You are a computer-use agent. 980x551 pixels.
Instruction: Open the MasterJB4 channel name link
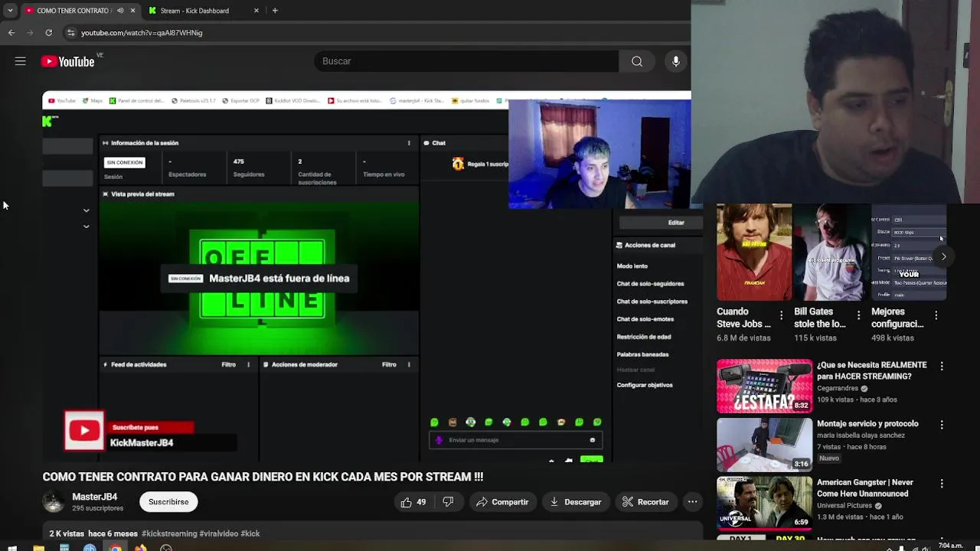[x=95, y=497]
